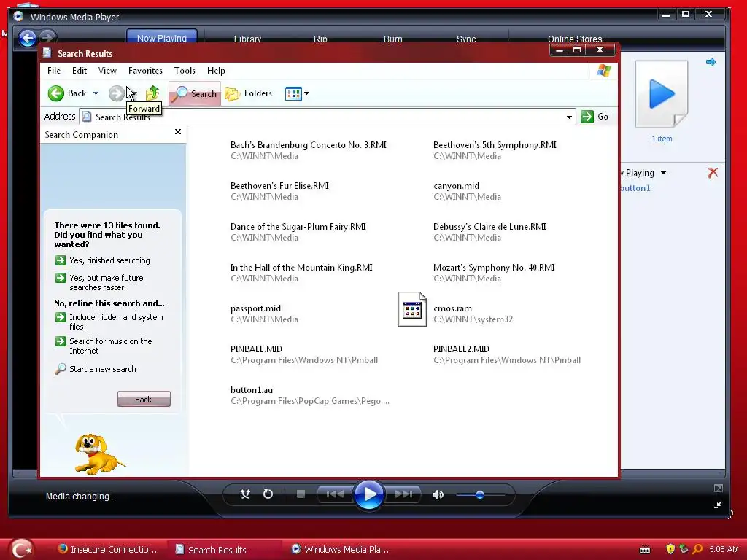Open the Help menu
Image resolution: width=747 pixels, height=560 pixels.
point(216,71)
